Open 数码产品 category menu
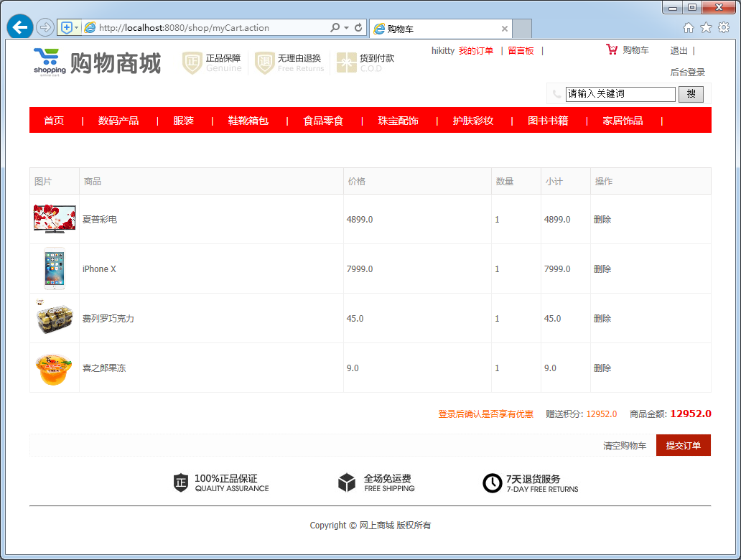Screen dimensions: 741x560 pos(118,121)
